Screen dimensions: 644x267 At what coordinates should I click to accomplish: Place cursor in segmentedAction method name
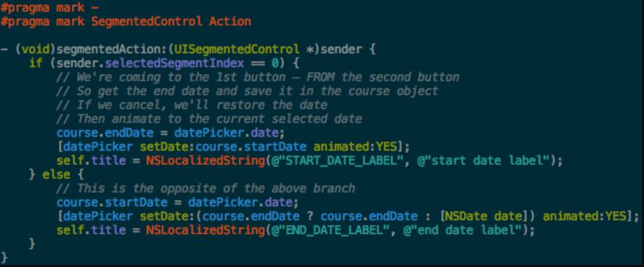[x=111, y=50]
